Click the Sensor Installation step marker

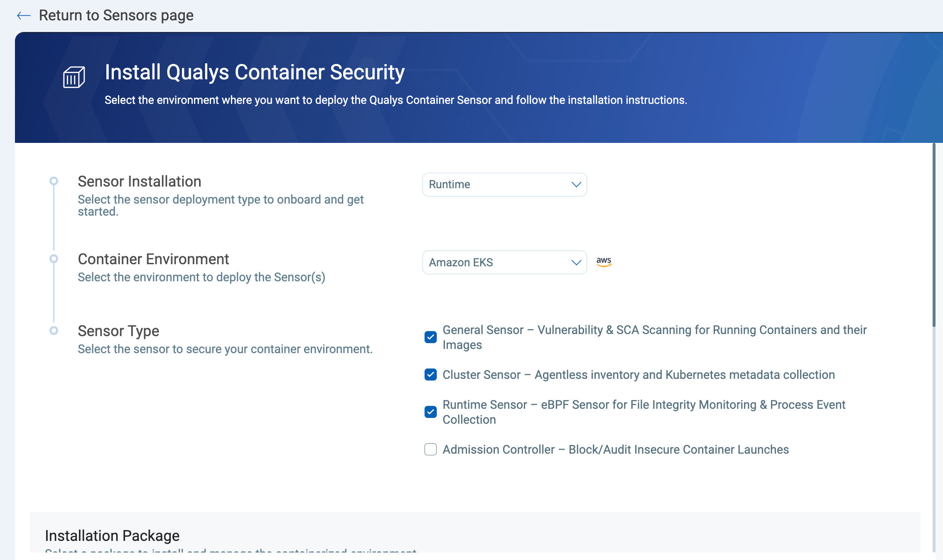(54, 181)
